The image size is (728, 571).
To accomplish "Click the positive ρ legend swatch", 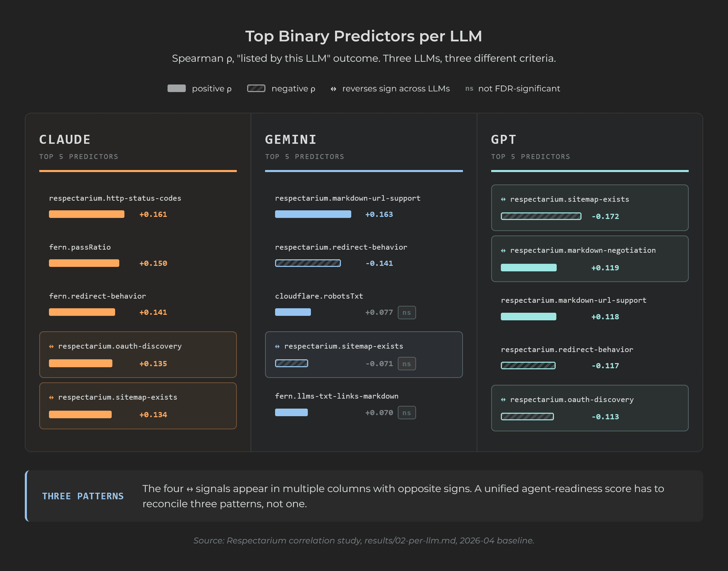I will pos(176,88).
